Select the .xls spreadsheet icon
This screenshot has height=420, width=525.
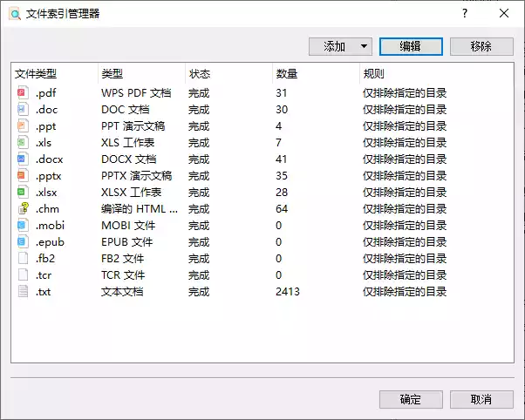[x=24, y=143]
